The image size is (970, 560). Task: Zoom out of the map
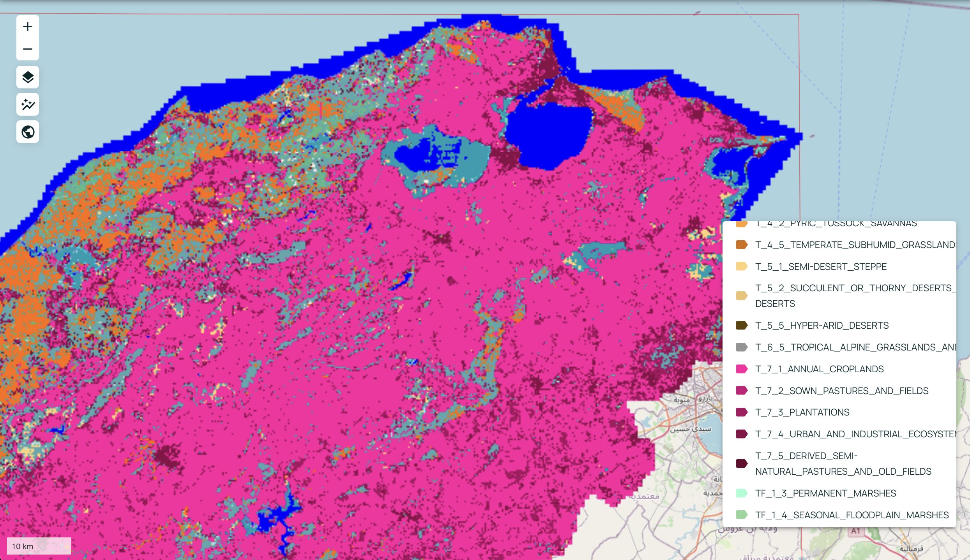point(27,49)
